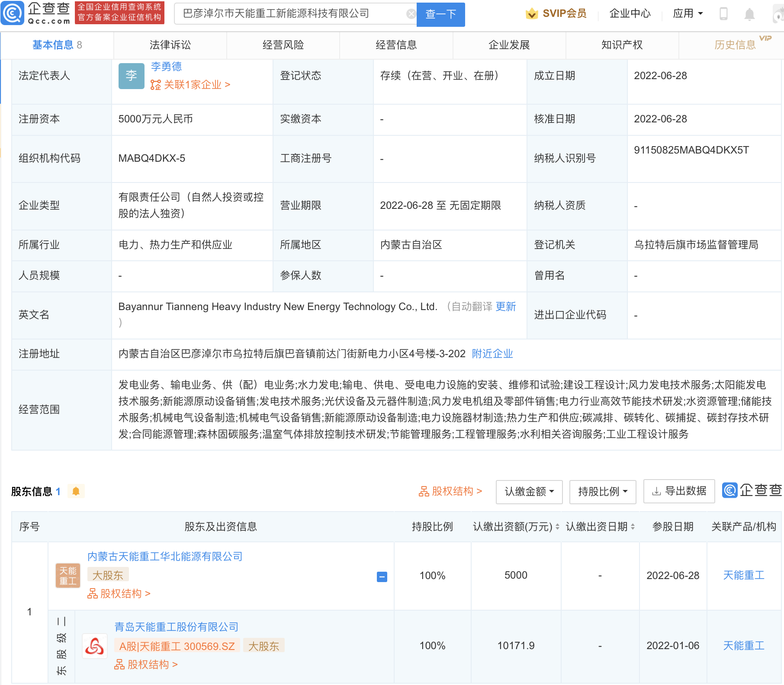The height and width of the screenshot is (685, 784).
Task: Open 企业中心 link
Action: coord(630,14)
